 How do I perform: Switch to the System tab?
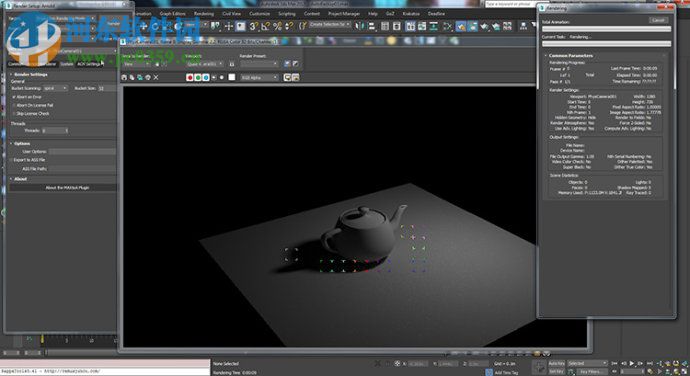tap(67, 64)
